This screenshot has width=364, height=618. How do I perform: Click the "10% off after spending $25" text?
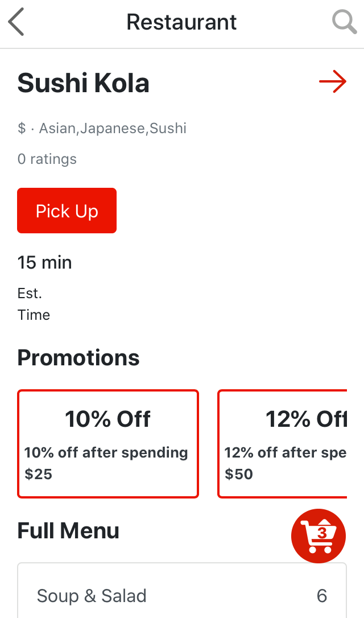106,463
